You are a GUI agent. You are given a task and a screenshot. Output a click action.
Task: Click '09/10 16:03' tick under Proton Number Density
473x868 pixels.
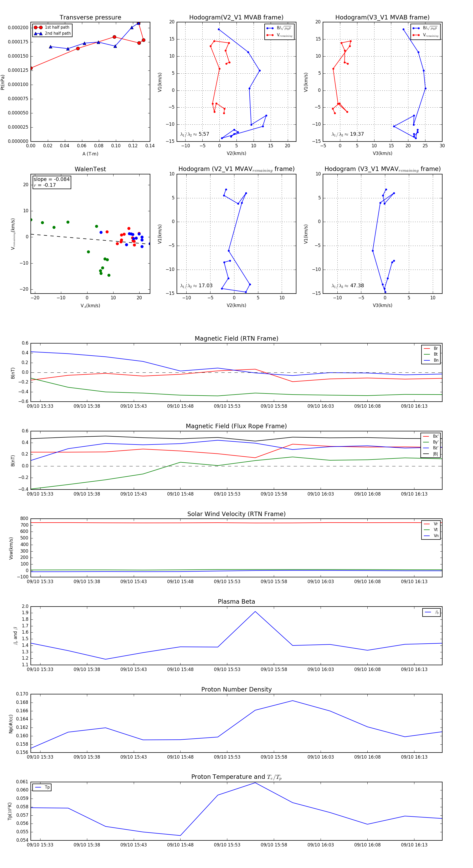[321, 757]
